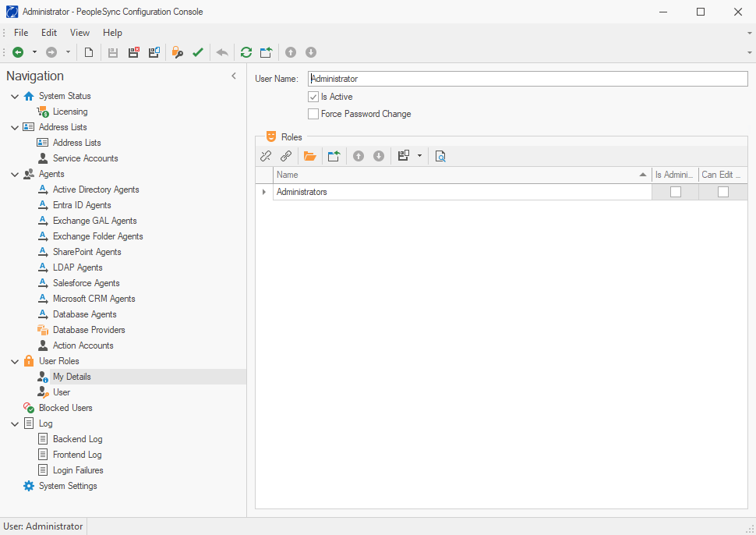
Task: Click the Can Edit column header
Action: [722, 175]
